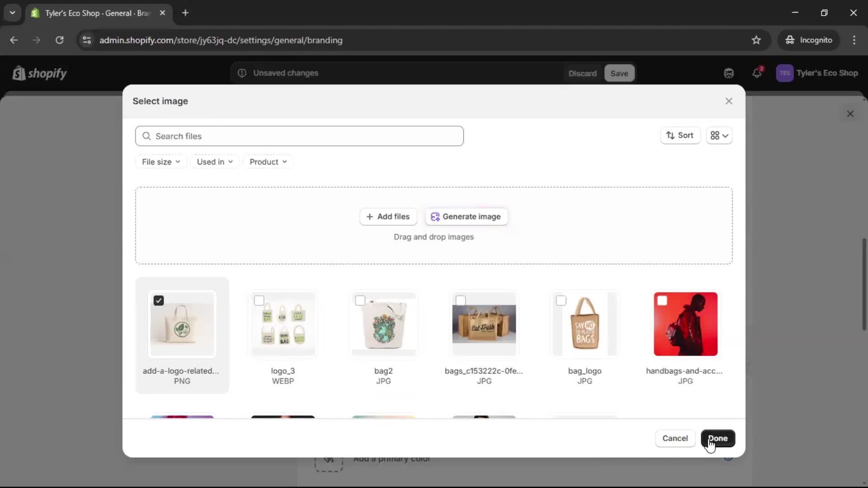Select the bag_logo JPG checkbox
Screen dimensions: 868x488
(561, 301)
